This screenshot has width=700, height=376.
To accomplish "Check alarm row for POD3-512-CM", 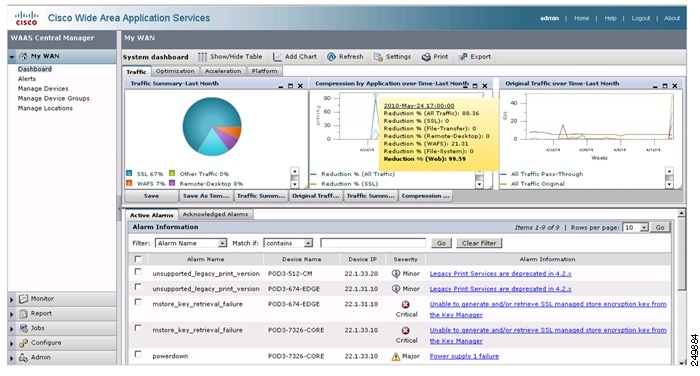I will click(x=138, y=272).
